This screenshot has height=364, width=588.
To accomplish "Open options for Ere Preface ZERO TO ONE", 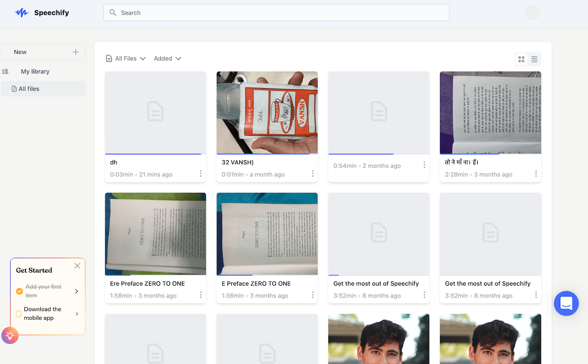I will pyautogui.click(x=201, y=295).
